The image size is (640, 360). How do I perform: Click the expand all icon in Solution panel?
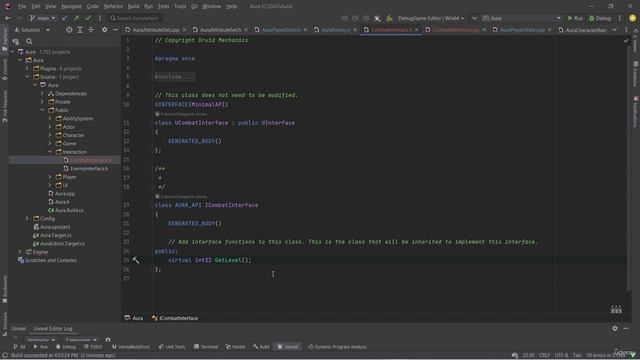80,30
